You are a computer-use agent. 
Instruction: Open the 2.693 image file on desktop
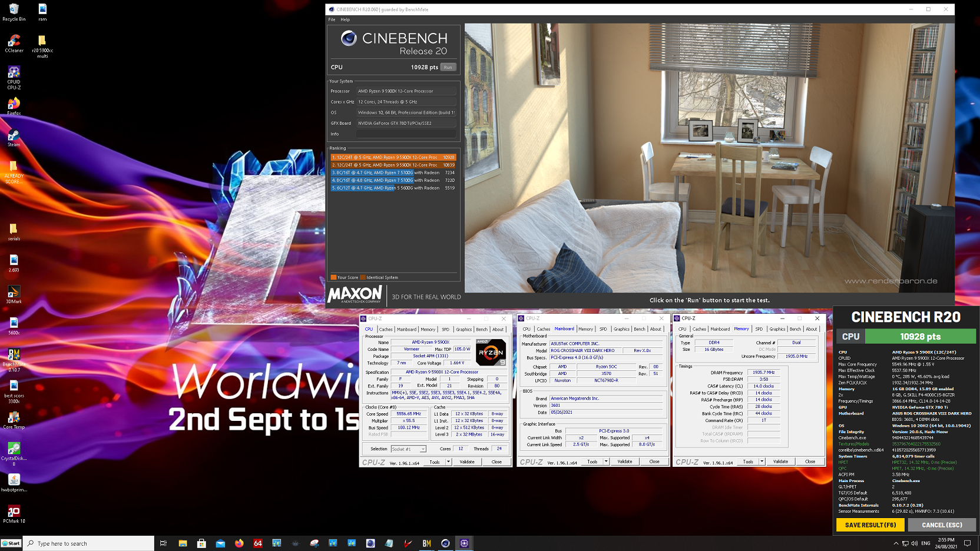pyautogui.click(x=14, y=263)
